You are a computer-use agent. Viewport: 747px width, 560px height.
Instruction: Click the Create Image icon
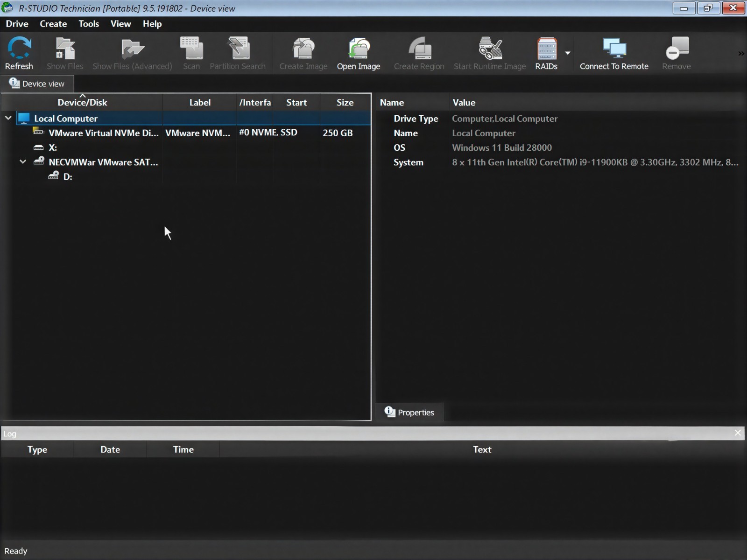coord(303,48)
